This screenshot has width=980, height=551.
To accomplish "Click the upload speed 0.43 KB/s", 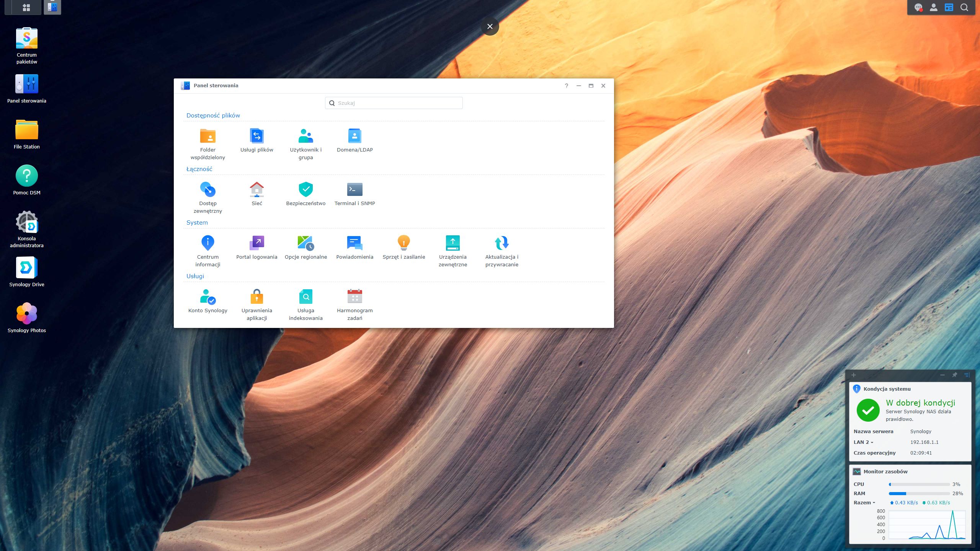I will pos(904,502).
